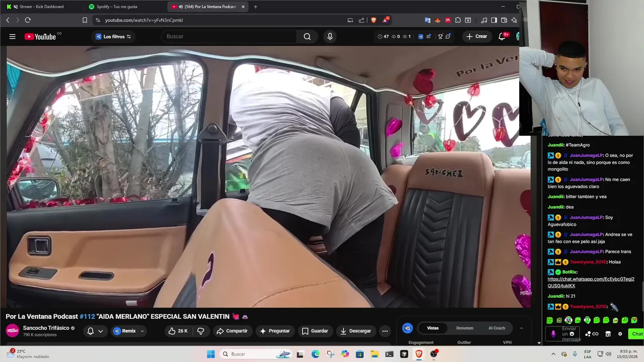644x362 pixels.
Task: Click the address bar URL
Action: (x=144, y=20)
